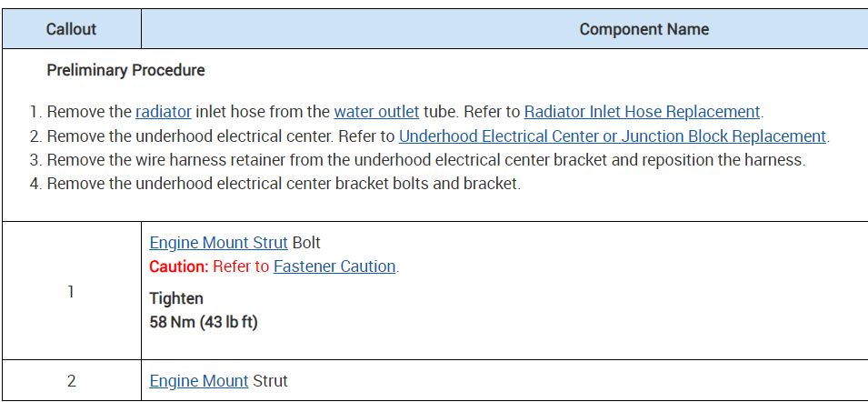
Task: Click the callout number 1 cell
Action: 71,292
